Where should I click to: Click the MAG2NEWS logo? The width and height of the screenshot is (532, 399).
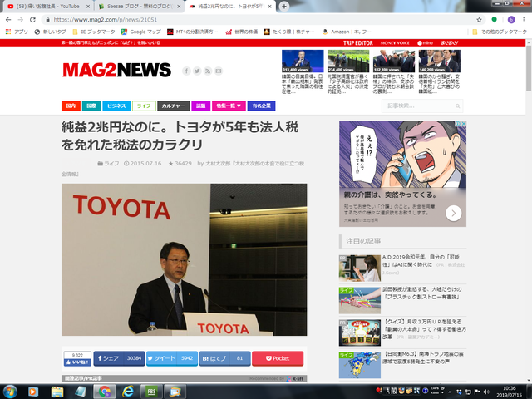(116, 70)
